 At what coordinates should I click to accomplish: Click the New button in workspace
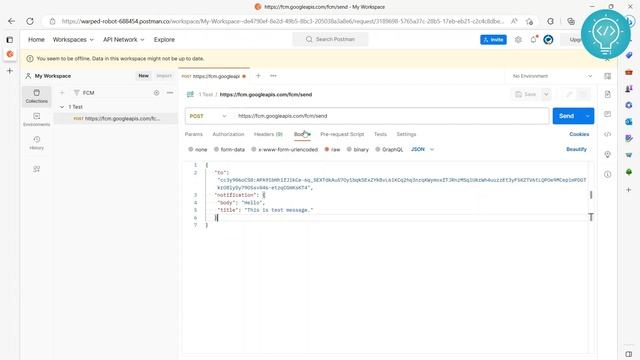point(143,76)
